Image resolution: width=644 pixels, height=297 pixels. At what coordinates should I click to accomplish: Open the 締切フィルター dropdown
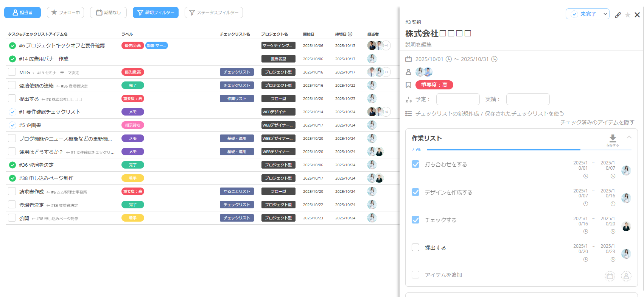(156, 13)
